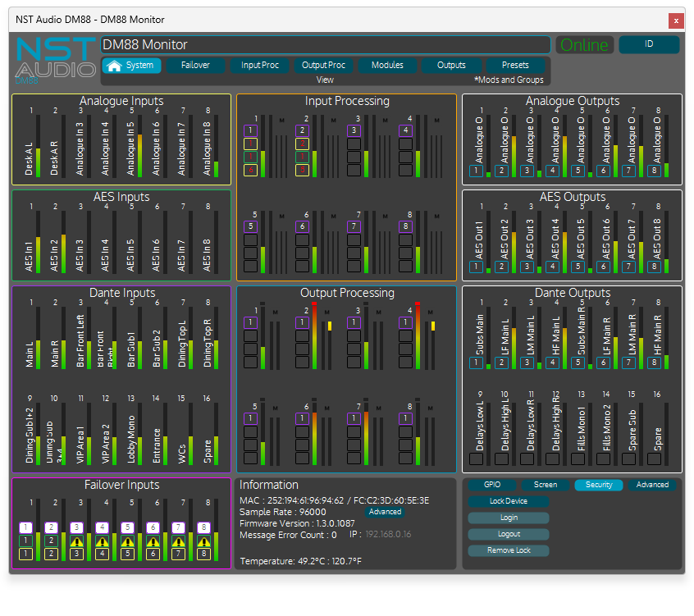Select yellow-bordered box 1 in Failover Inputs
This screenshot has height=616, width=694.
coord(25,554)
